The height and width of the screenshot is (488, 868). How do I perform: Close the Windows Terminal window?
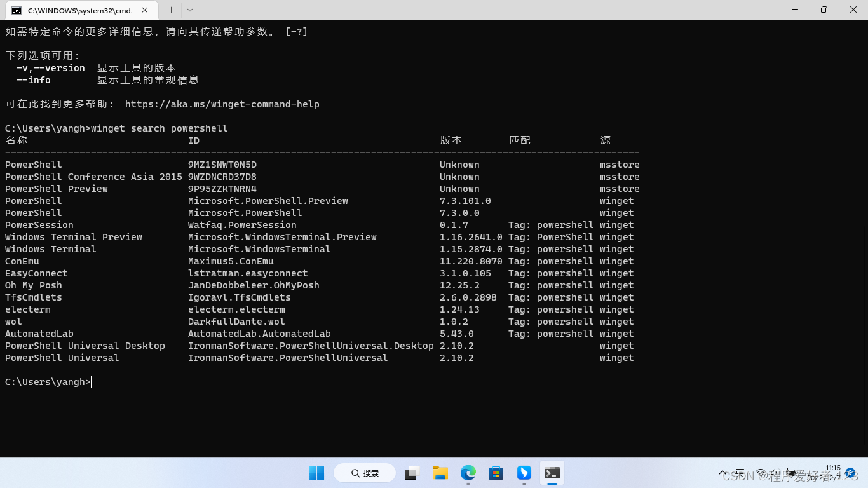(853, 10)
